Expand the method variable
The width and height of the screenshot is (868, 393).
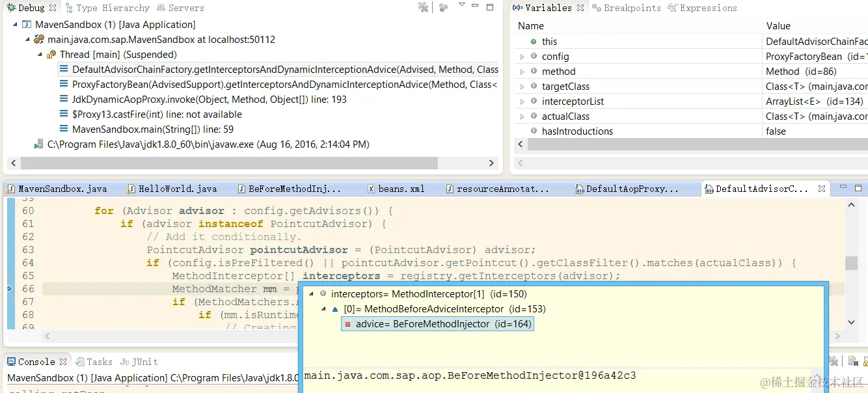522,72
